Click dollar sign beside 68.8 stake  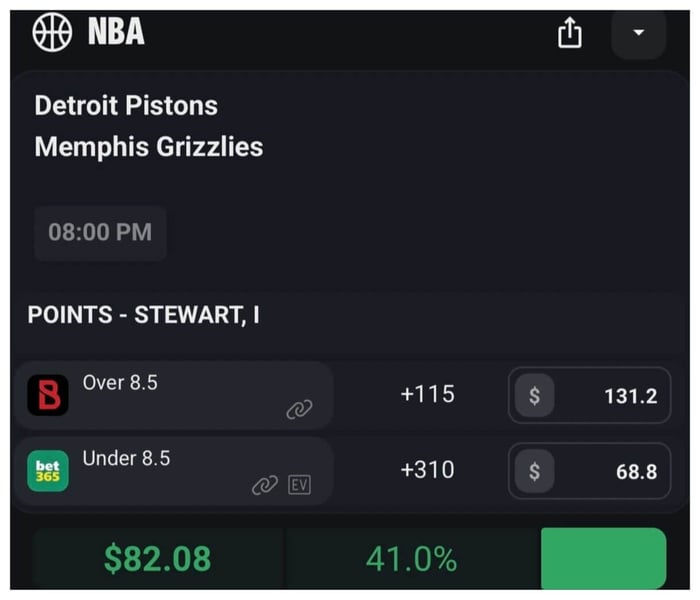click(x=535, y=471)
